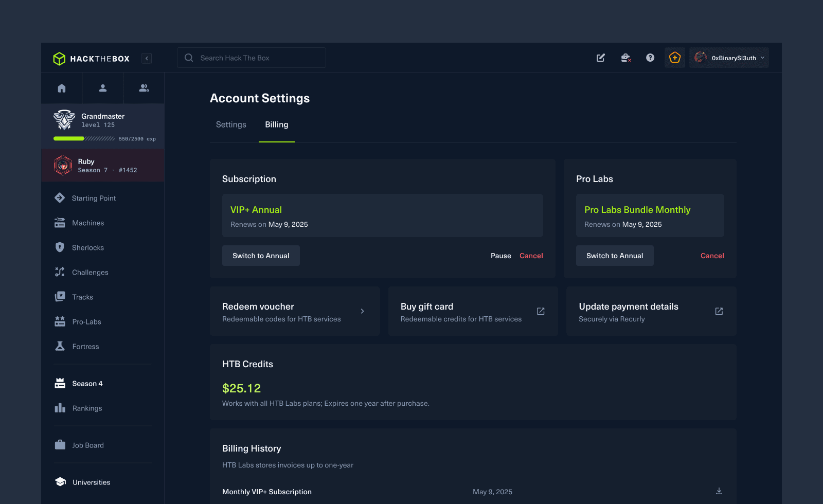Click the Monthly VIP+ Subscription row text
823x504 pixels.
tap(267, 492)
